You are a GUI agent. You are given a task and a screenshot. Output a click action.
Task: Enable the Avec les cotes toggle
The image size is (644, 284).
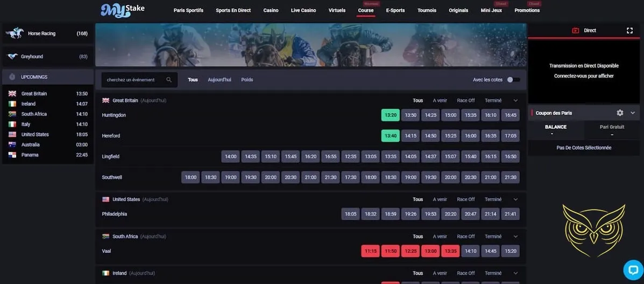click(513, 80)
